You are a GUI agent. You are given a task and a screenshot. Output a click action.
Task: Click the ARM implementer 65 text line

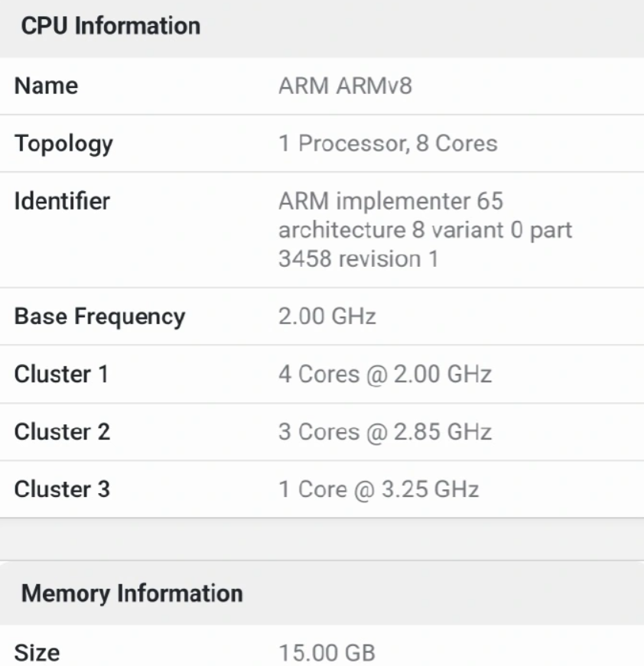pyautogui.click(x=391, y=202)
